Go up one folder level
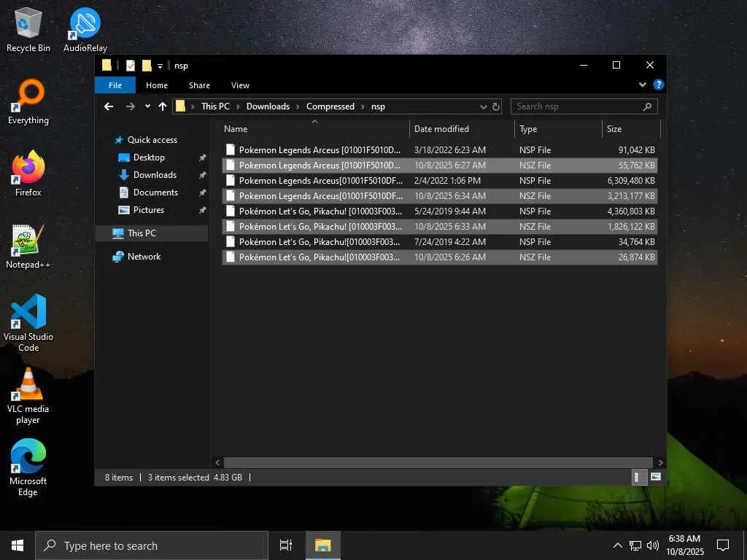Screen dimensions: 747x560 point(163,106)
